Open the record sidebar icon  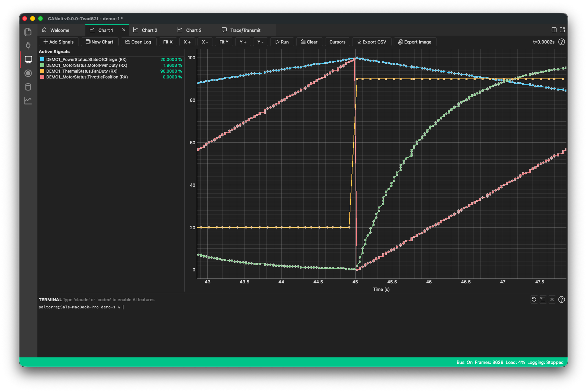pyautogui.click(x=28, y=73)
